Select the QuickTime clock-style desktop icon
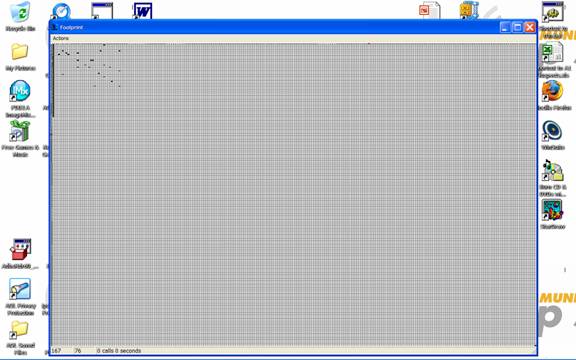The height and width of the screenshot is (360, 576). point(61,11)
